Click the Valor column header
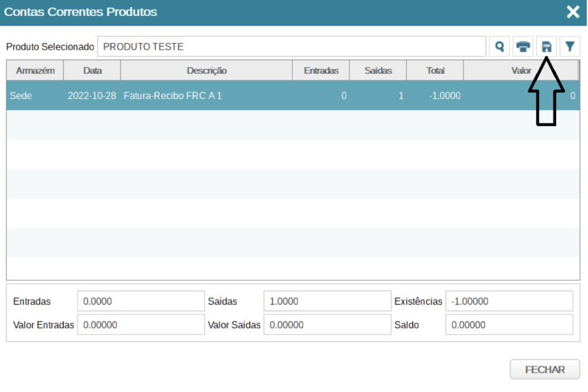 point(520,71)
